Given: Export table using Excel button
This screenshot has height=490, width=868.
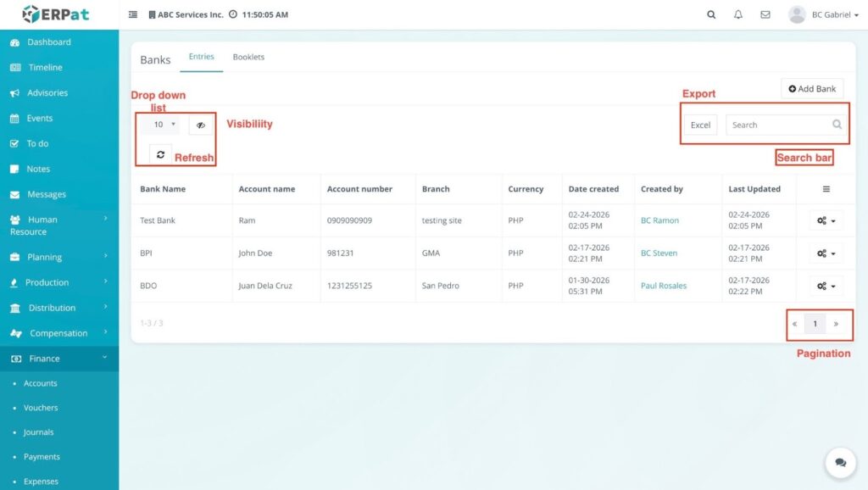Looking at the screenshot, I should [x=700, y=125].
